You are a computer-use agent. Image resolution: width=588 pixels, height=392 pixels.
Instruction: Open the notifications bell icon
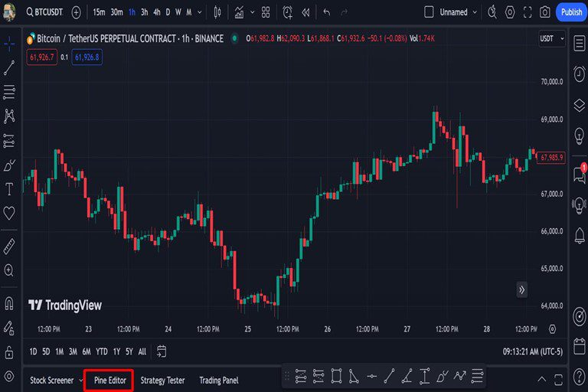pyautogui.click(x=579, y=236)
